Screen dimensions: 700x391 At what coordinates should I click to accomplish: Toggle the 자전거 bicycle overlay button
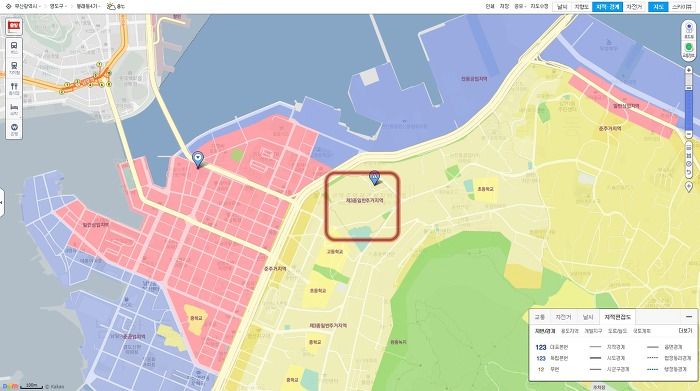pyautogui.click(x=633, y=7)
